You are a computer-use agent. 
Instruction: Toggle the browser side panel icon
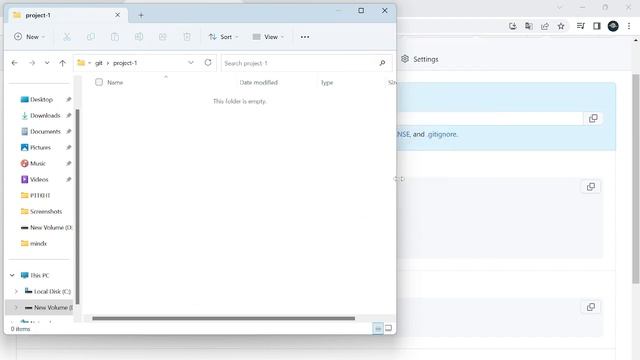(x=596, y=26)
